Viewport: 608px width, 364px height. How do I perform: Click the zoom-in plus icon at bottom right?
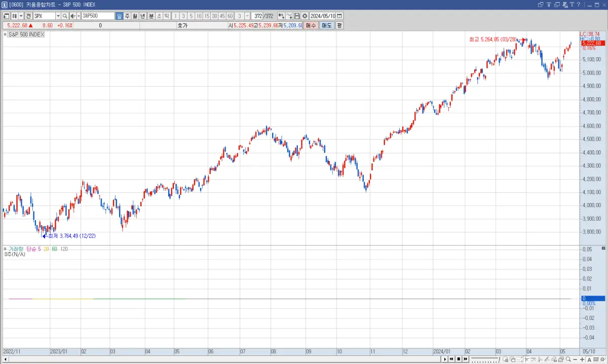[x=582, y=359]
